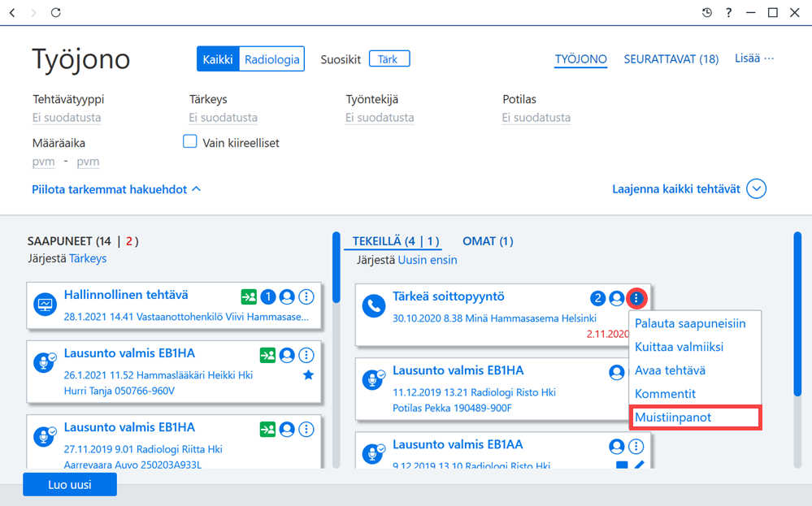The image size is (812, 506).
Task: Click Tekeillä column scrollbar on right
Action: pyautogui.click(x=797, y=314)
